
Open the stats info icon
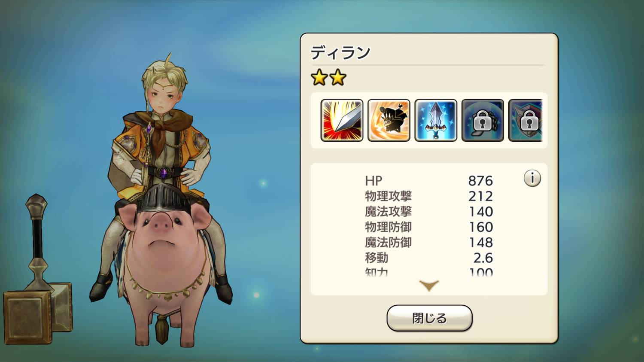coord(532,178)
